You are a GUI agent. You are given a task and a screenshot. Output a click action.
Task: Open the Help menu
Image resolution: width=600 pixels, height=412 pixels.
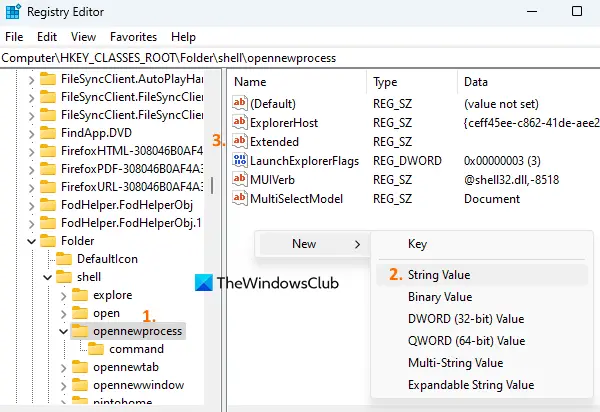pyautogui.click(x=183, y=37)
